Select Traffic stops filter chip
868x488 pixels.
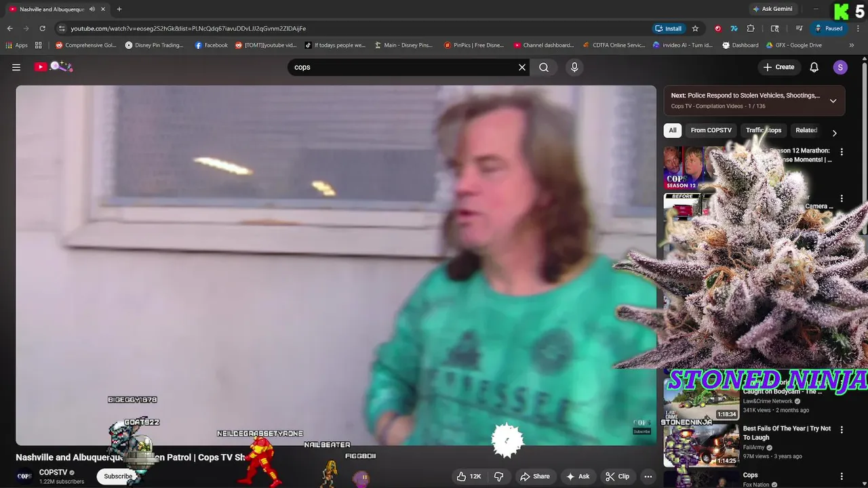(x=764, y=130)
